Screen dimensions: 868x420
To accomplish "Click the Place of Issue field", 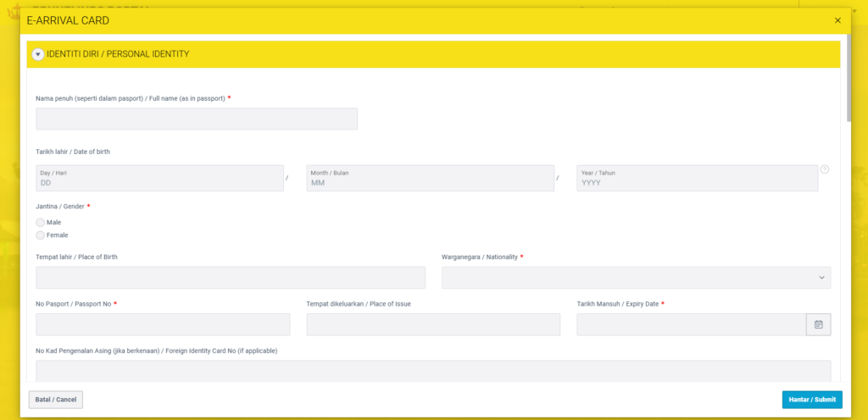I will (433, 324).
